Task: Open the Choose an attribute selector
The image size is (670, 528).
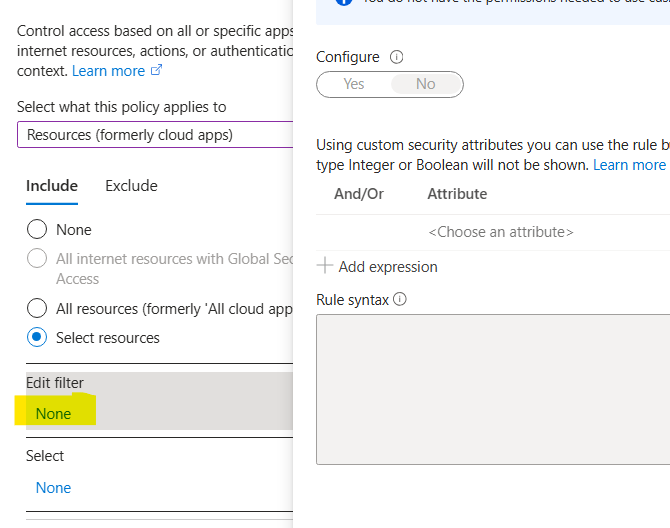Action: pyautogui.click(x=501, y=232)
